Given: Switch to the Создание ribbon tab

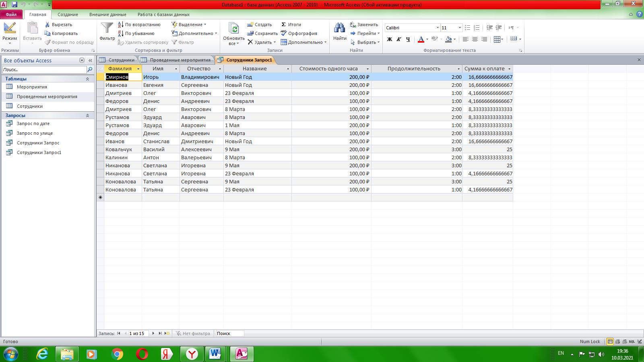Looking at the screenshot, I should pos(68,14).
